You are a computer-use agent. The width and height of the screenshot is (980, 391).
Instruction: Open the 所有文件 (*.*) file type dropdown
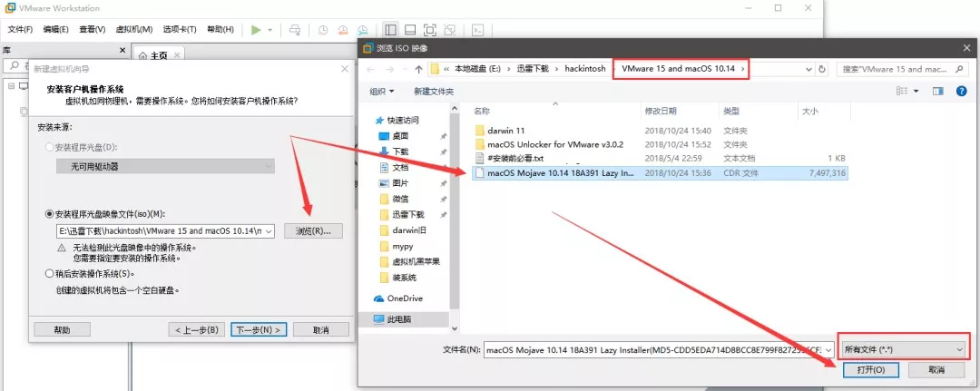pyautogui.click(x=903, y=350)
